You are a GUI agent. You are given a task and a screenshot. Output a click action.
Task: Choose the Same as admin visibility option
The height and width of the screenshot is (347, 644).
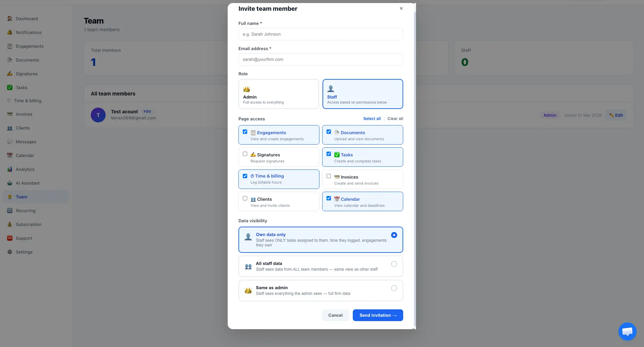tap(393, 288)
